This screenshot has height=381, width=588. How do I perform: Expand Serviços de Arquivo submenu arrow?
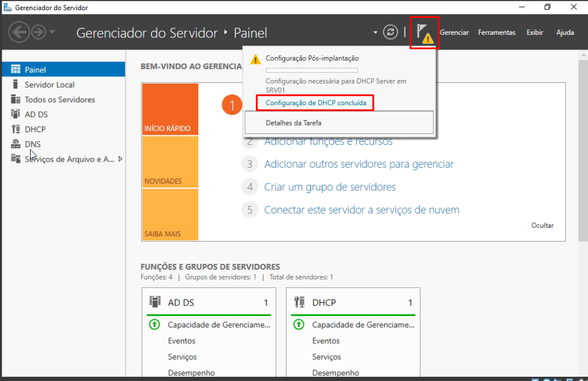click(x=120, y=159)
